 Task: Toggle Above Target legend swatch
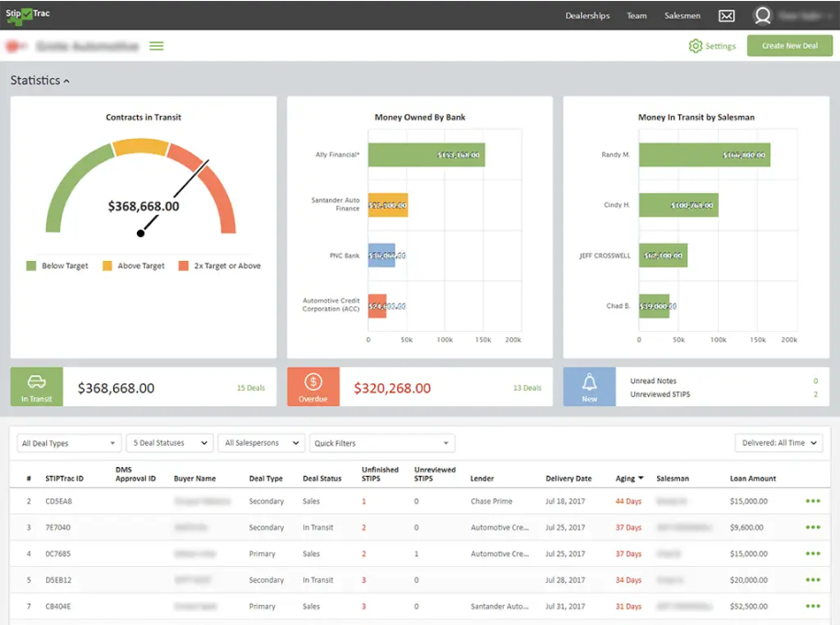(108, 267)
